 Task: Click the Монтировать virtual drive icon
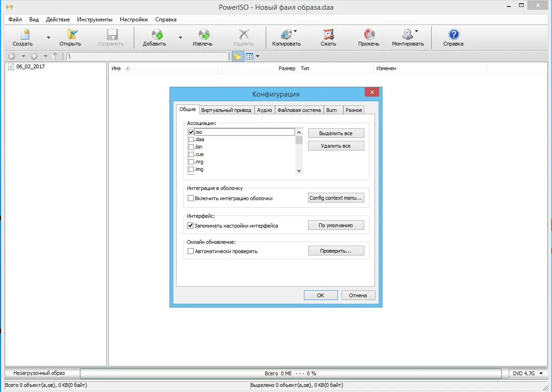[x=407, y=34]
